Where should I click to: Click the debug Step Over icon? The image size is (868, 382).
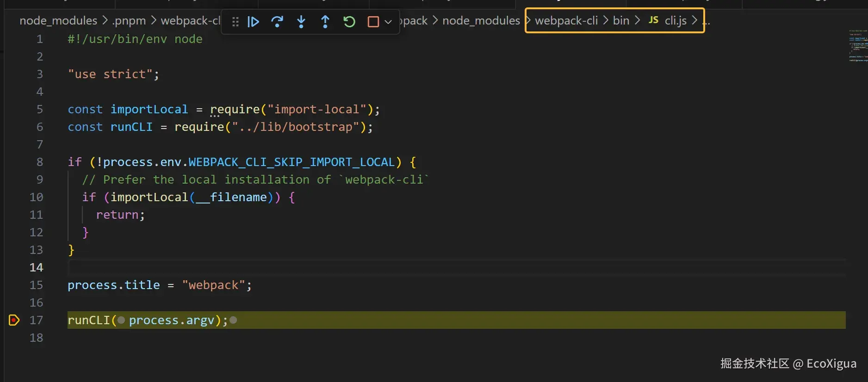coord(277,22)
